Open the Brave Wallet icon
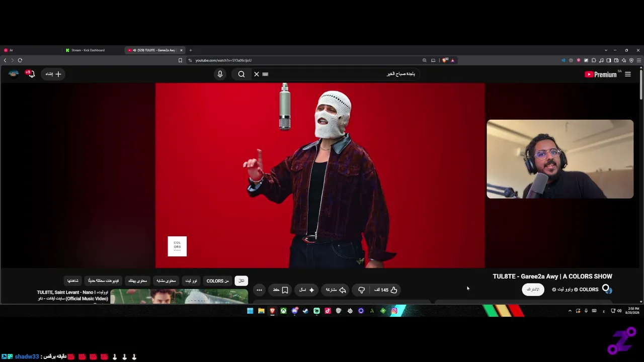The width and height of the screenshot is (644, 362). [x=616, y=60]
